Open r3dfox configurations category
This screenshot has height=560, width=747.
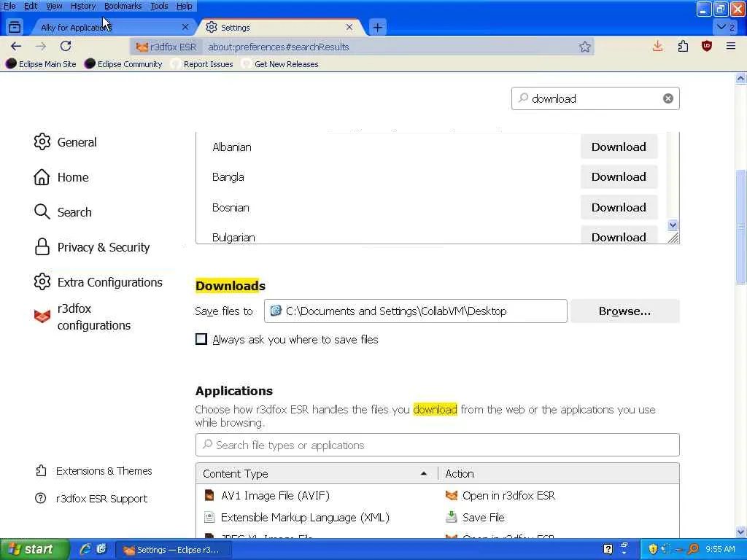coord(82,316)
